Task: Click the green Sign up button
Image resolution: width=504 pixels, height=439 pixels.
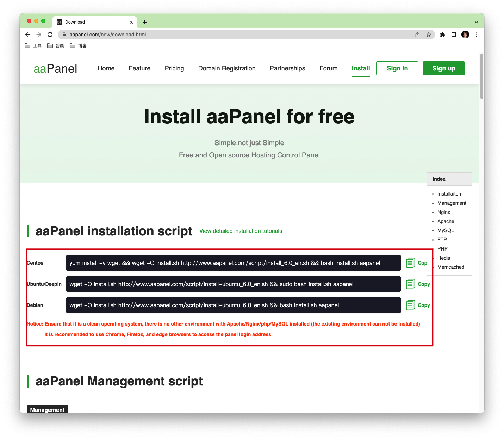Action: 444,68
